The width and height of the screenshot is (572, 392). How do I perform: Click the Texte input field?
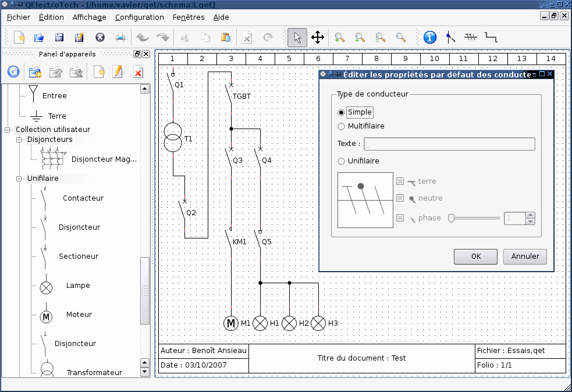tap(449, 144)
